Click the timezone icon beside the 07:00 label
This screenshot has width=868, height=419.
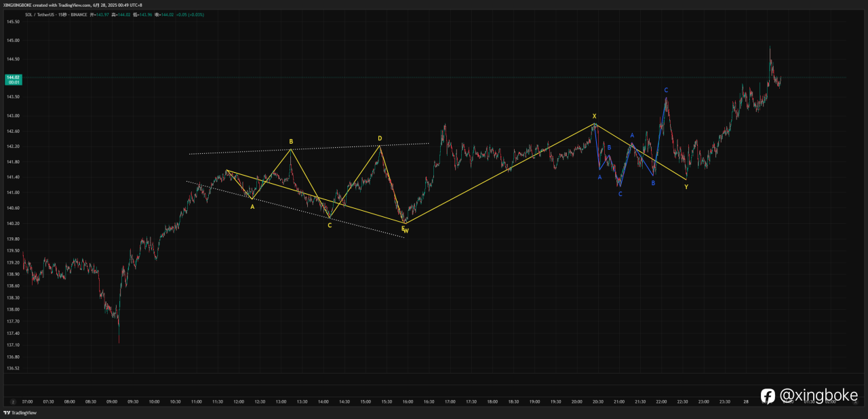[12, 401]
